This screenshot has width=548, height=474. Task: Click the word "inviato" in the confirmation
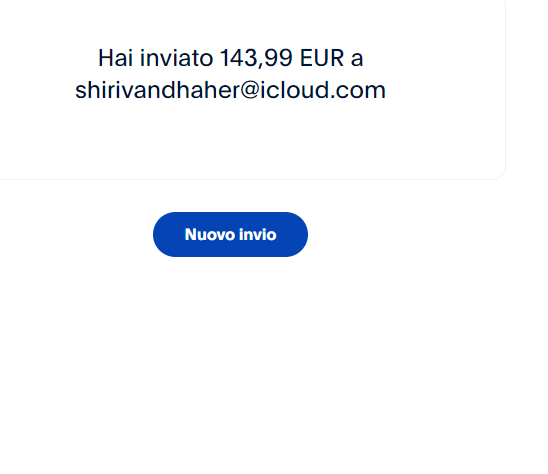[176, 58]
